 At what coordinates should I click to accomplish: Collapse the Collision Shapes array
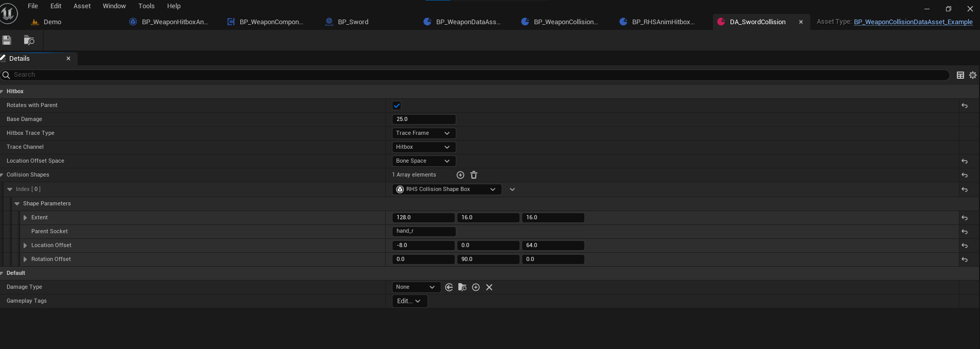click(x=2, y=175)
